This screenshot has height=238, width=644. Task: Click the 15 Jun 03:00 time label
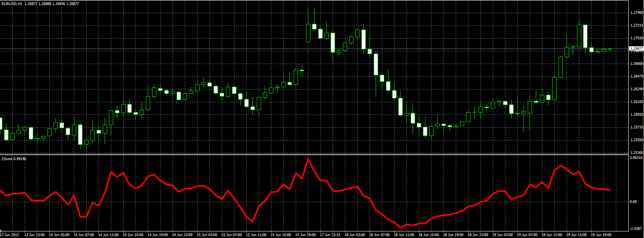coord(207,235)
